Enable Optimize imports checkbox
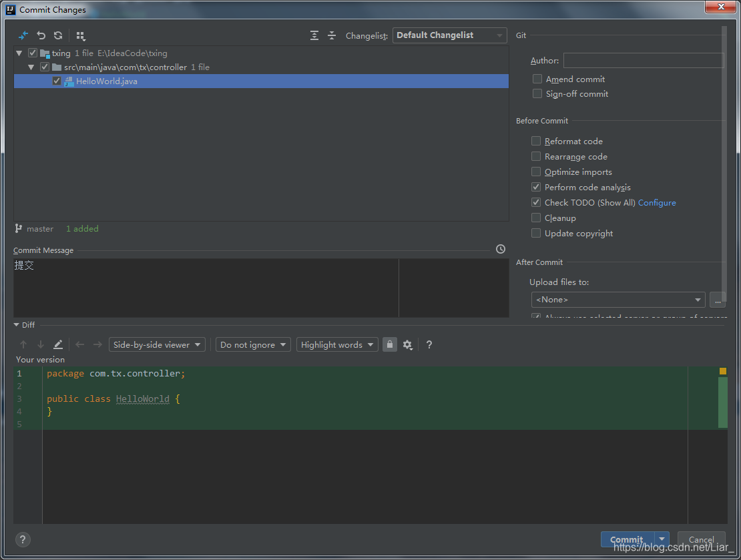741x560 pixels. tap(536, 172)
